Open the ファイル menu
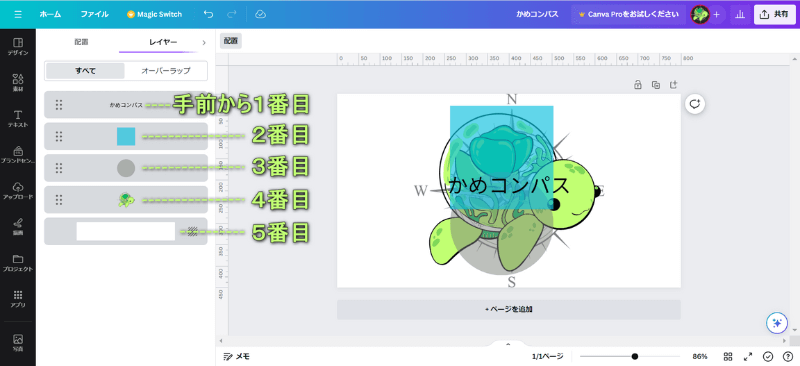 coord(94,14)
